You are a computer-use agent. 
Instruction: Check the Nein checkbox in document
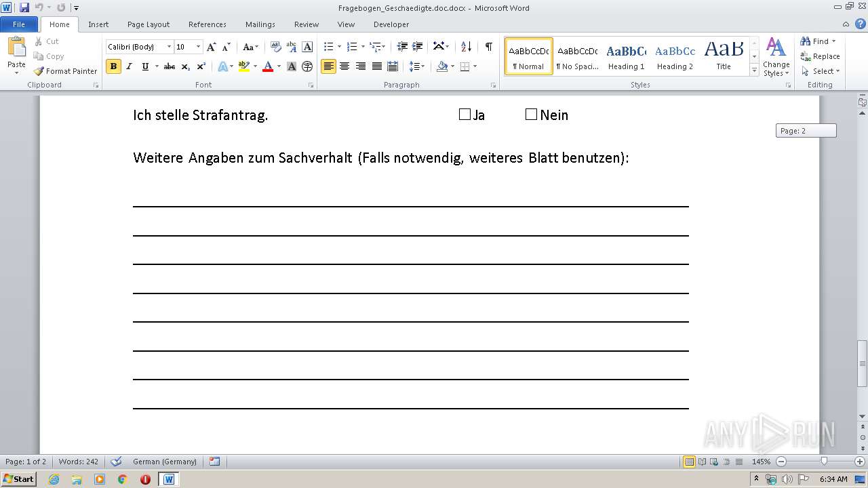click(531, 115)
